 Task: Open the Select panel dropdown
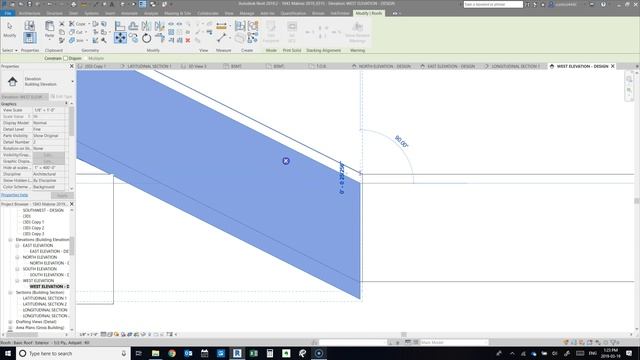(10, 50)
